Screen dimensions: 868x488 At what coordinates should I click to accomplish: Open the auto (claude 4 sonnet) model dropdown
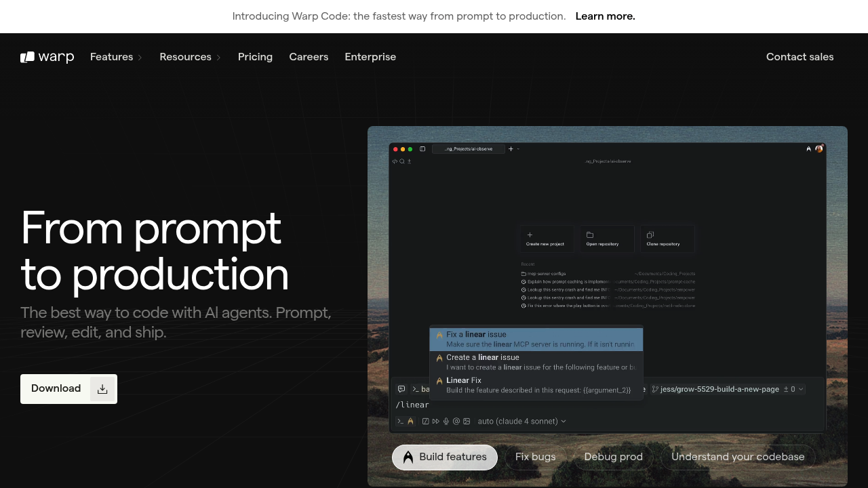[x=521, y=422]
